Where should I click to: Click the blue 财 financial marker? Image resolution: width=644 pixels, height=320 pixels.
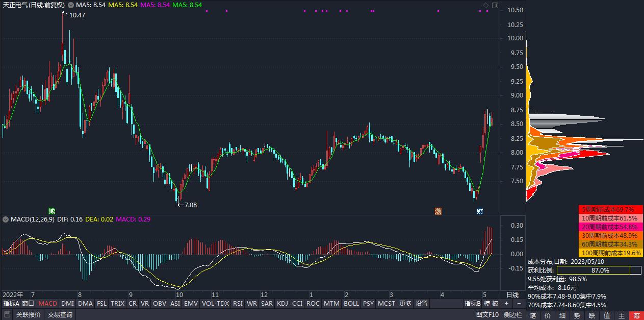480,211
